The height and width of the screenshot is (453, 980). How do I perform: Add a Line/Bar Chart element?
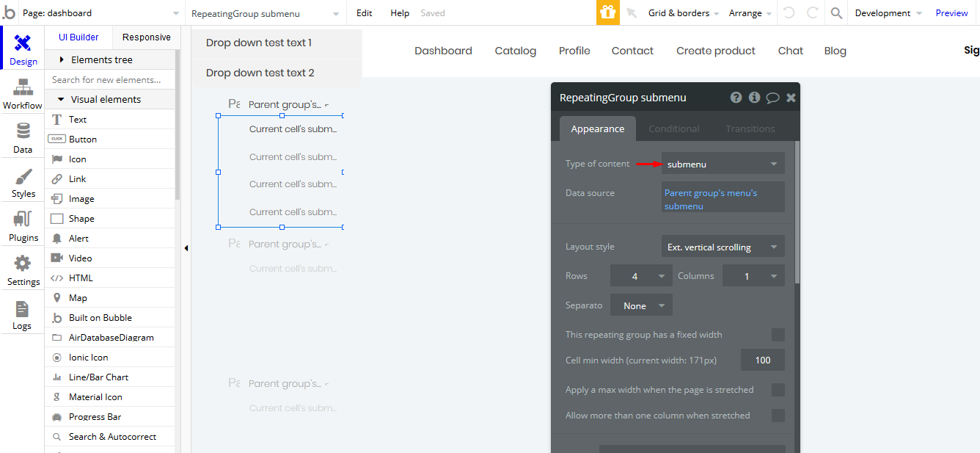coord(110,377)
